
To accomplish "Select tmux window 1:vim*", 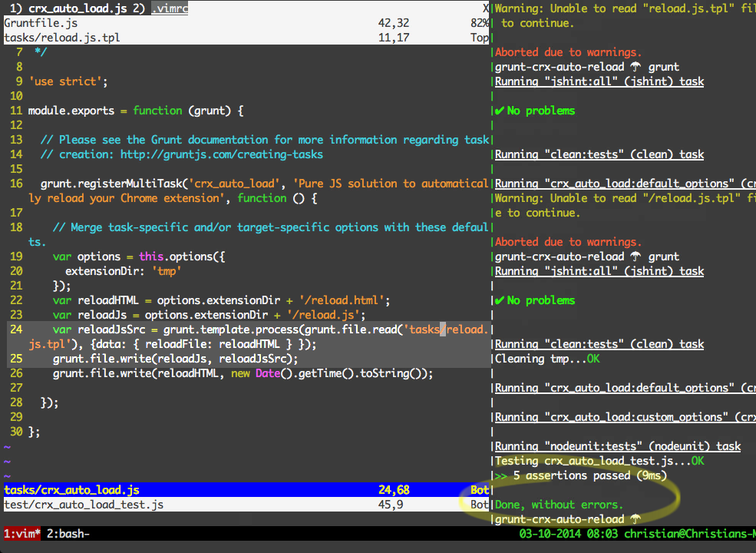I will click(22, 534).
